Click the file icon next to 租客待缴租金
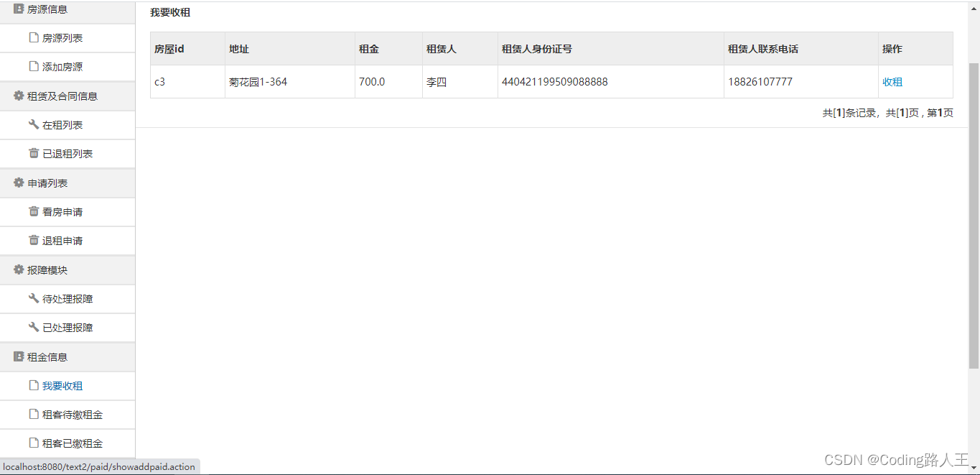980x475 pixels. pos(33,414)
